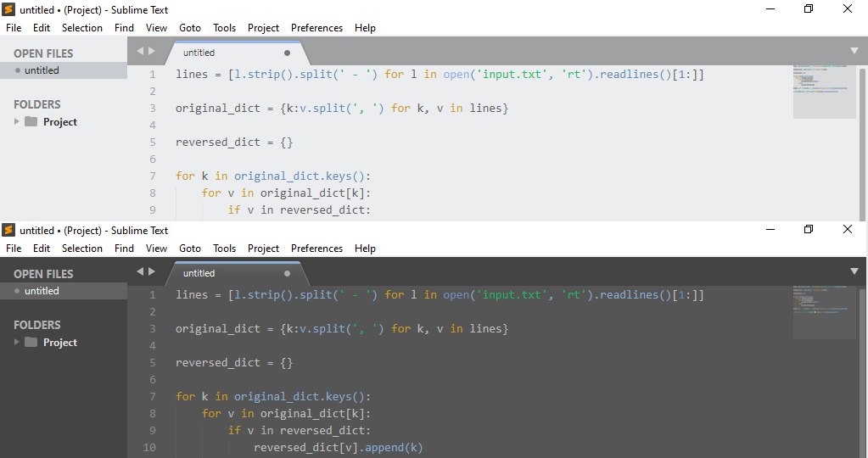The height and width of the screenshot is (458, 868).
Task: Go to previous tab arrow in dark window
Action: click(140, 271)
